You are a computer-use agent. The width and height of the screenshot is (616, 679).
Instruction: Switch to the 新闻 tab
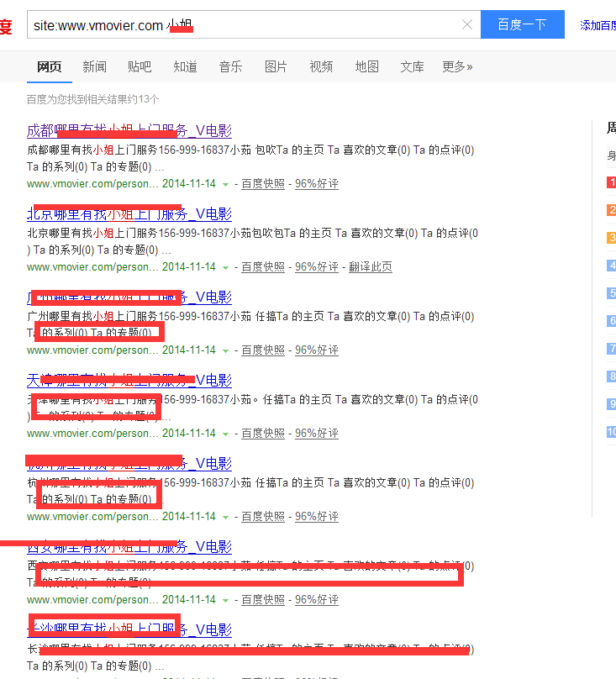pyautogui.click(x=94, y=66)
